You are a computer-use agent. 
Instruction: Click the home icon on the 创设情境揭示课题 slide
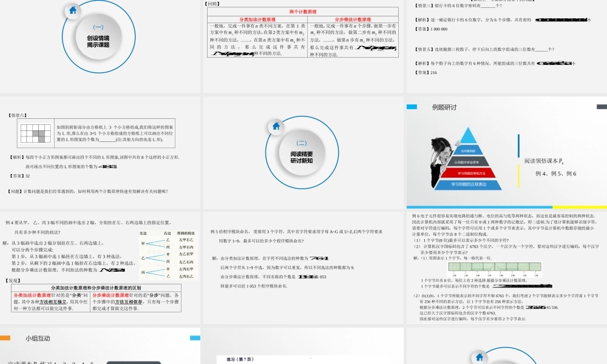[72, 10]
